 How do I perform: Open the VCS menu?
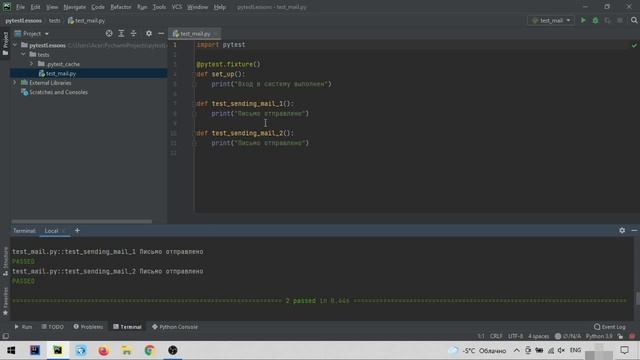(177, 7)
